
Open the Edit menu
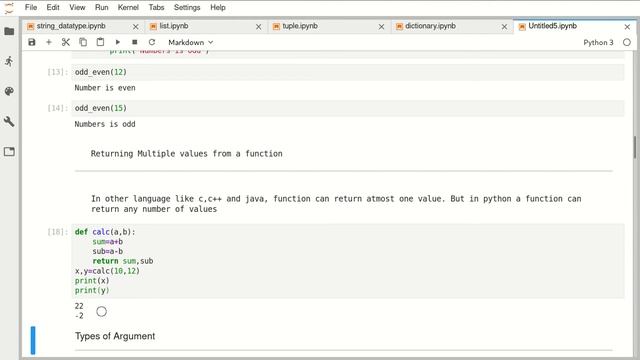(x=53, y=7)
